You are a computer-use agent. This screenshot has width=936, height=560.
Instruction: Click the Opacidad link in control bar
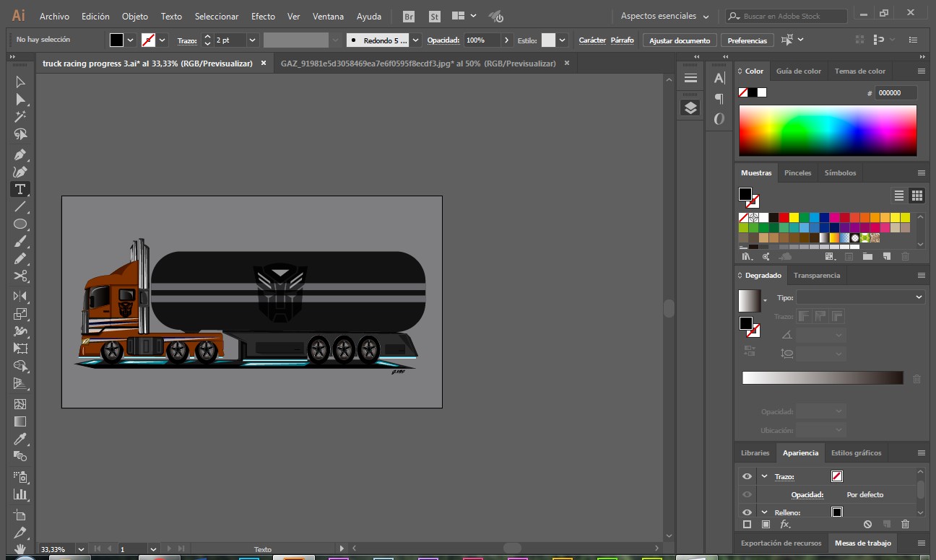click(443, 40)
